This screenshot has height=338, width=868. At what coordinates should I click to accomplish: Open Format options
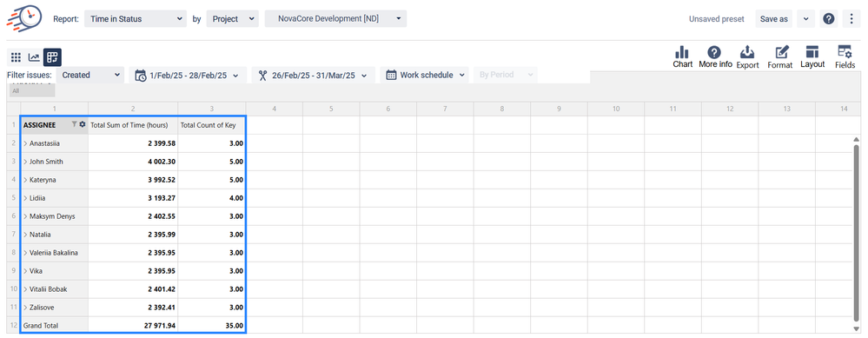coord(780,57)
